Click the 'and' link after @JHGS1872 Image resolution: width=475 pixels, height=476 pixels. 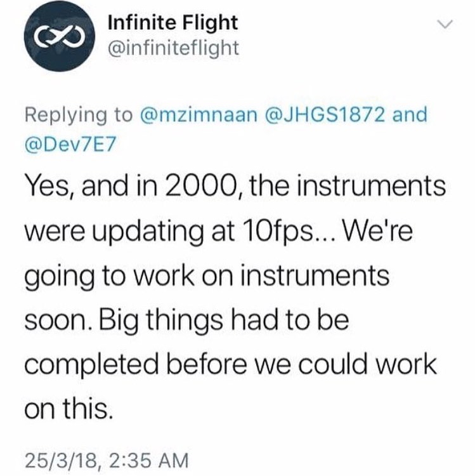[409, 116]
